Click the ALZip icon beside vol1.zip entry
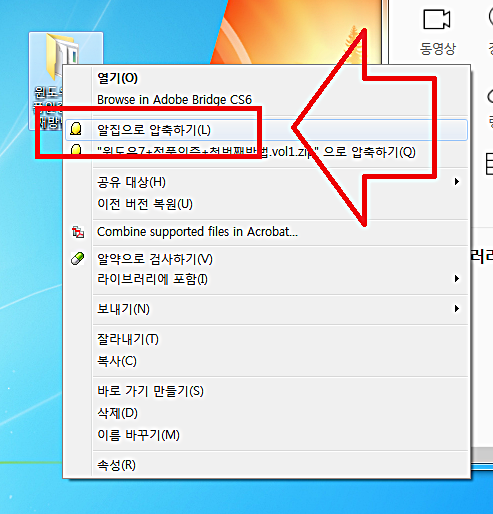 tap(76, 149)
